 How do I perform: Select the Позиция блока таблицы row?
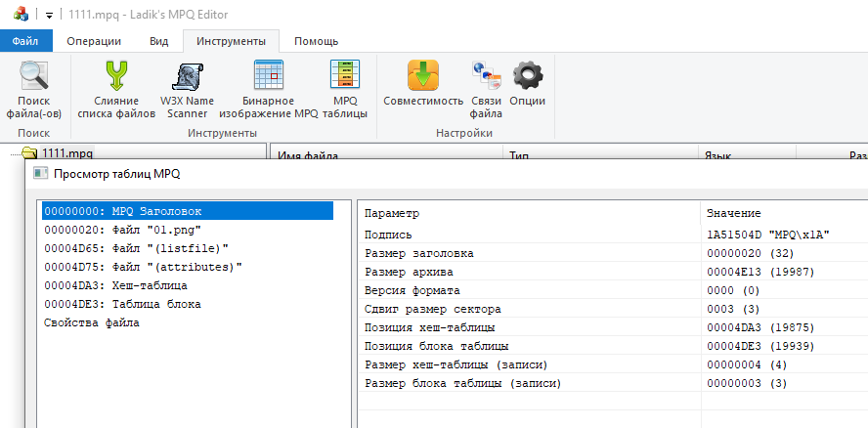pos(613,346)
